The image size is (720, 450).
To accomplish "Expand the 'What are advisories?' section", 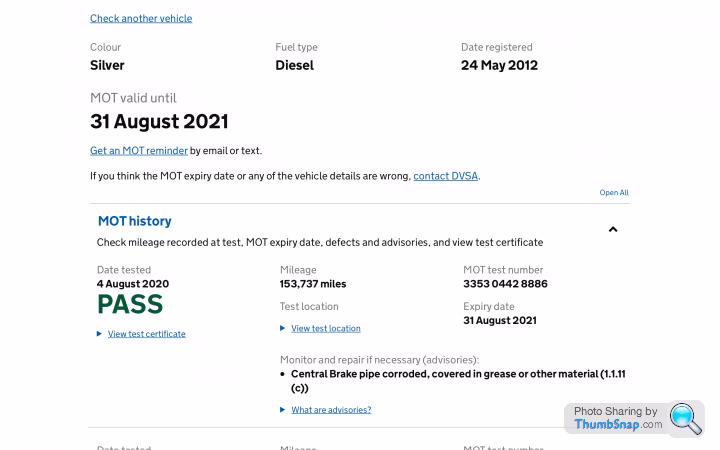I will click(x=331, y=410).
